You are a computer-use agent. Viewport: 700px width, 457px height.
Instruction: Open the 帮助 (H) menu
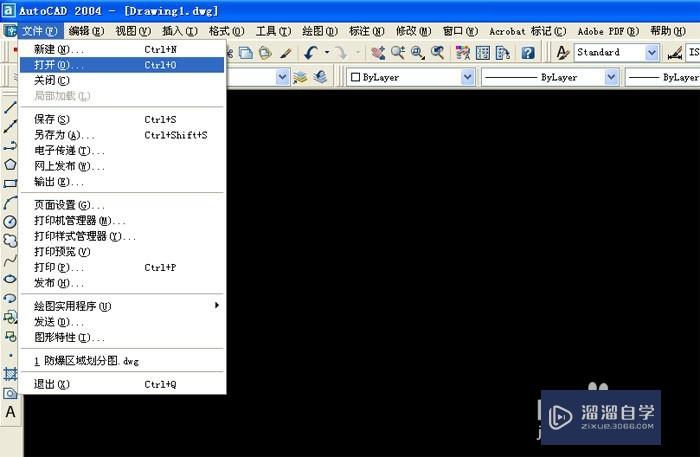click(668, 31)
